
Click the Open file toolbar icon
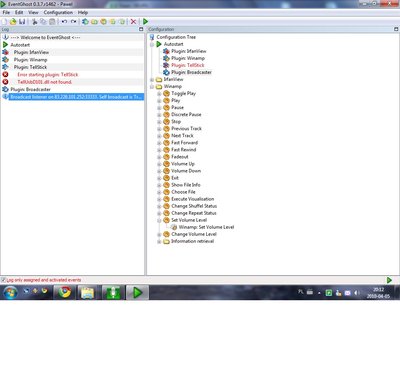pos(13,22)
